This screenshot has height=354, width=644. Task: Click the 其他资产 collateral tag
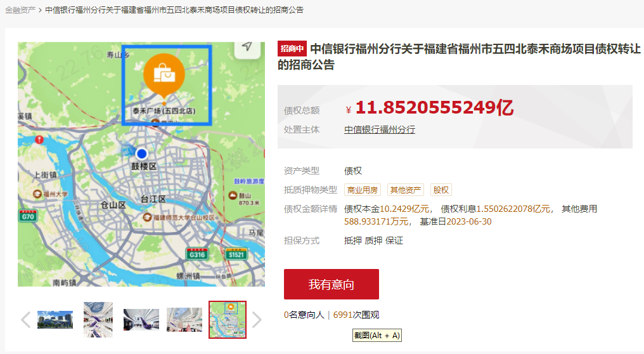(x=406, y=190)
